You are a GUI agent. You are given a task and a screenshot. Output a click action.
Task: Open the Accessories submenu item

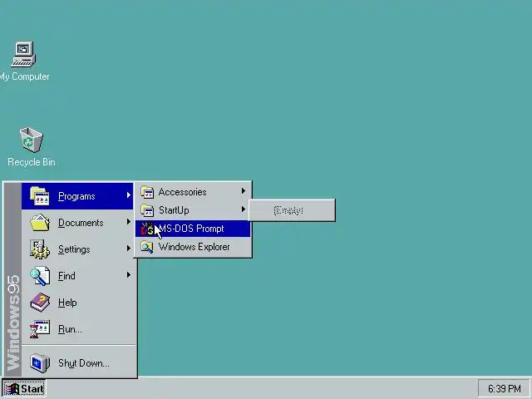[x=193, y=192]
